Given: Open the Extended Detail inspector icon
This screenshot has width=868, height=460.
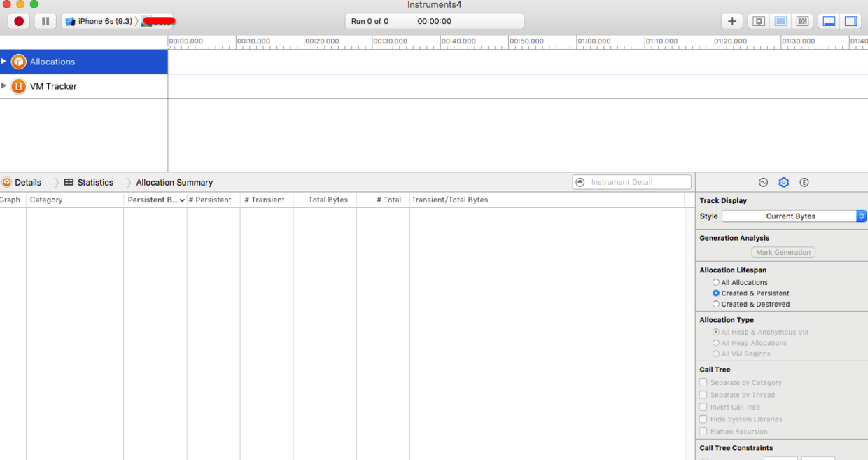Looking at the screenshot, I should (x=804, y=182).
